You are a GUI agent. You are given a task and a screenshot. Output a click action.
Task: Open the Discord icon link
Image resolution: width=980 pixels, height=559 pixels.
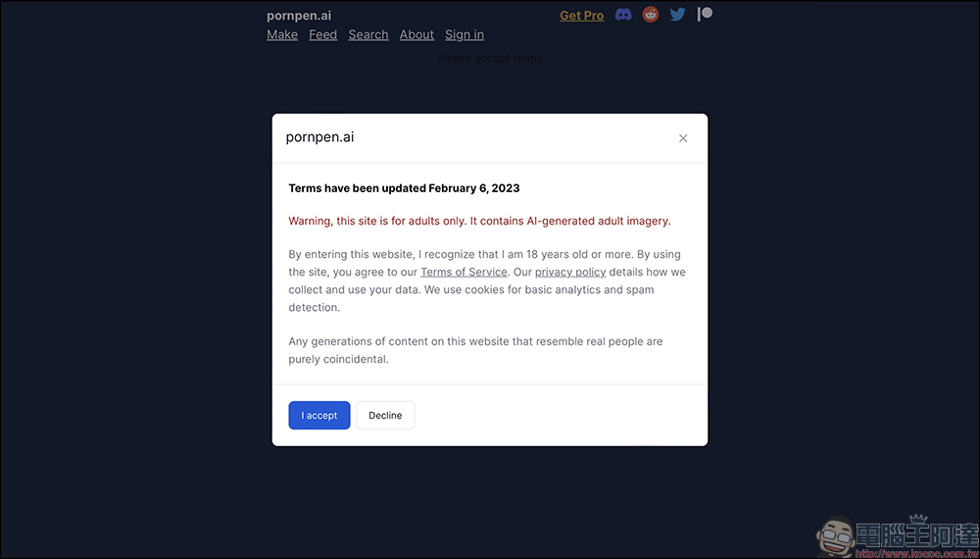[x=623, y=15]
